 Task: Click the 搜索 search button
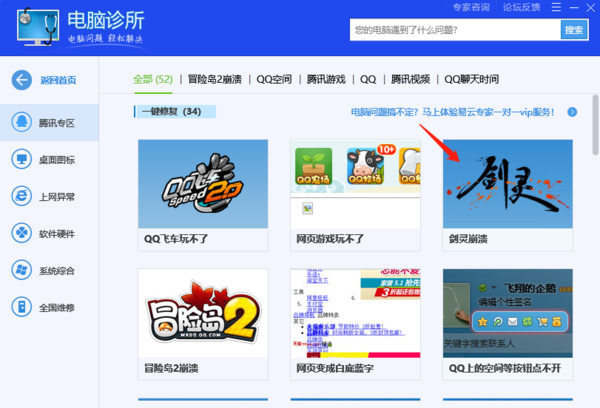(573, 31)
